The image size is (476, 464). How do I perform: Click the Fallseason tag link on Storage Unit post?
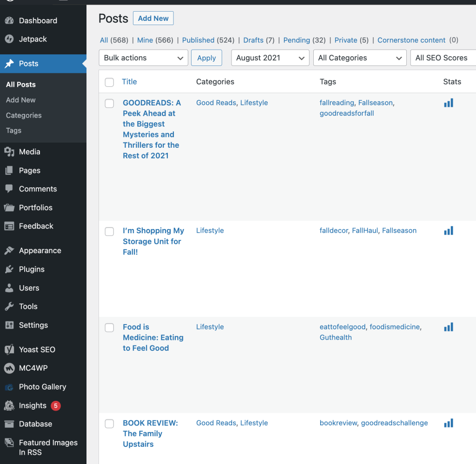tap(399, 230)
